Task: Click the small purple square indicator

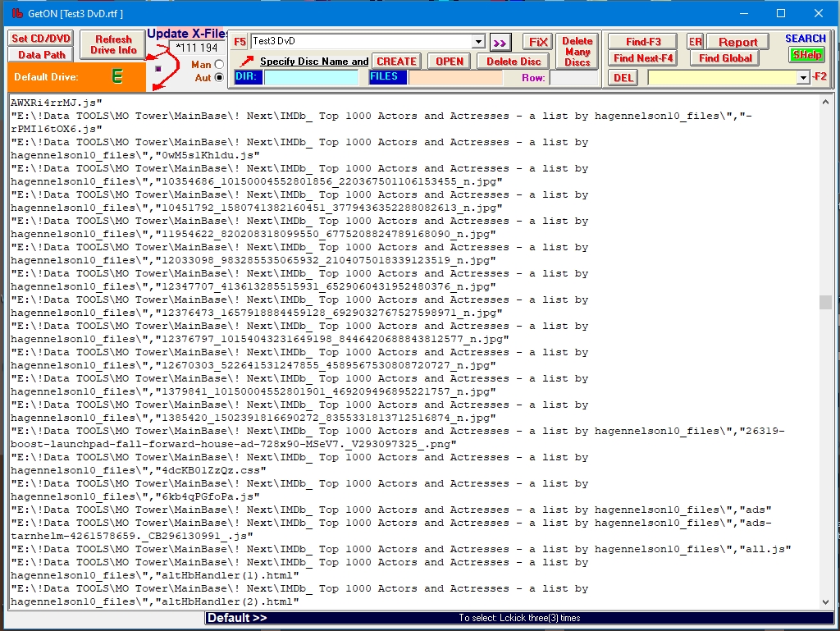Action: (158, 68)
